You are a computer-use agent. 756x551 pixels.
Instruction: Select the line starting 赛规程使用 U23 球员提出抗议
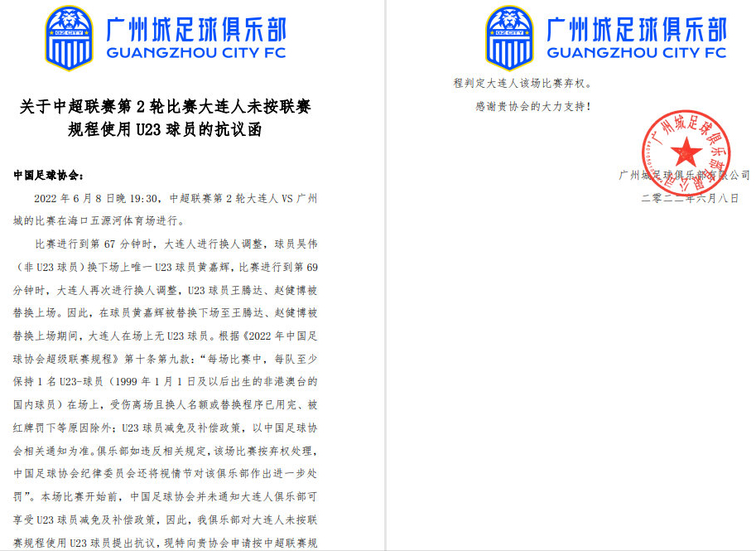click(166, 543)
